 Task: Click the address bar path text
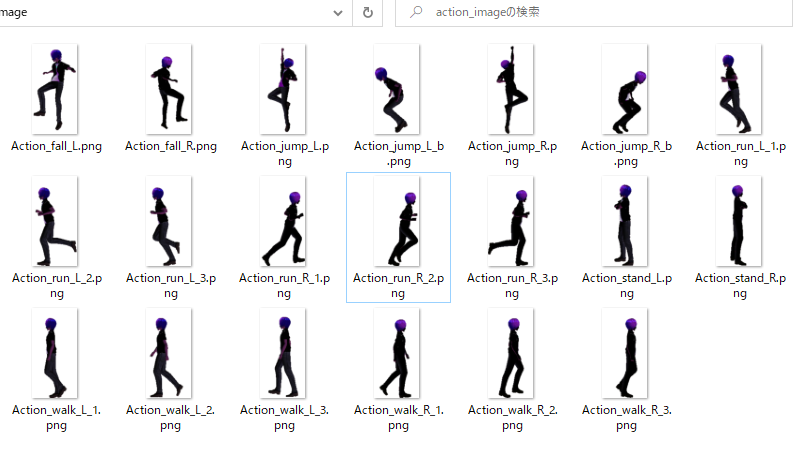click(14, 12)
